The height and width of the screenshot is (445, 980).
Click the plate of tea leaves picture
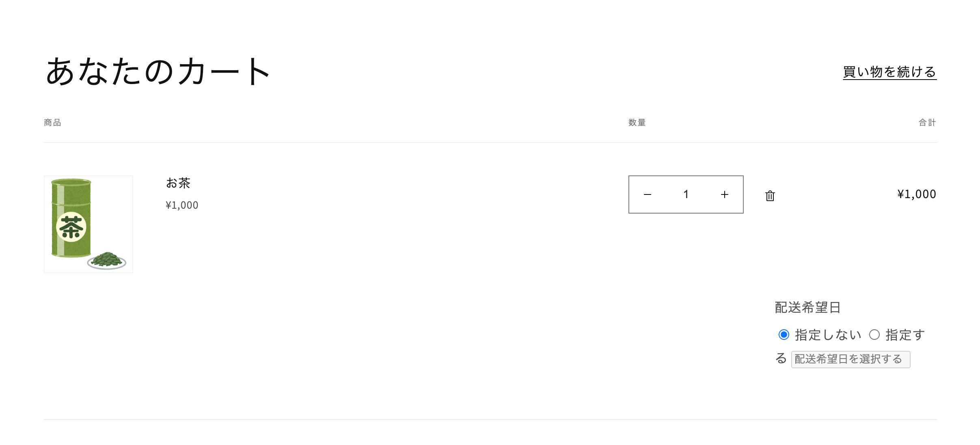coord(107,260)
